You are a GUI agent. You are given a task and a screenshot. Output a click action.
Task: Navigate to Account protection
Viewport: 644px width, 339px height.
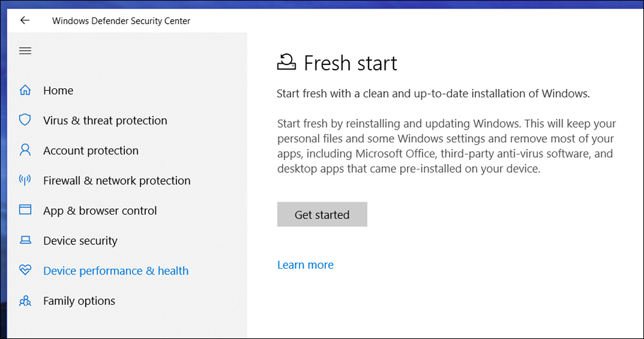(x=91, y=150)
